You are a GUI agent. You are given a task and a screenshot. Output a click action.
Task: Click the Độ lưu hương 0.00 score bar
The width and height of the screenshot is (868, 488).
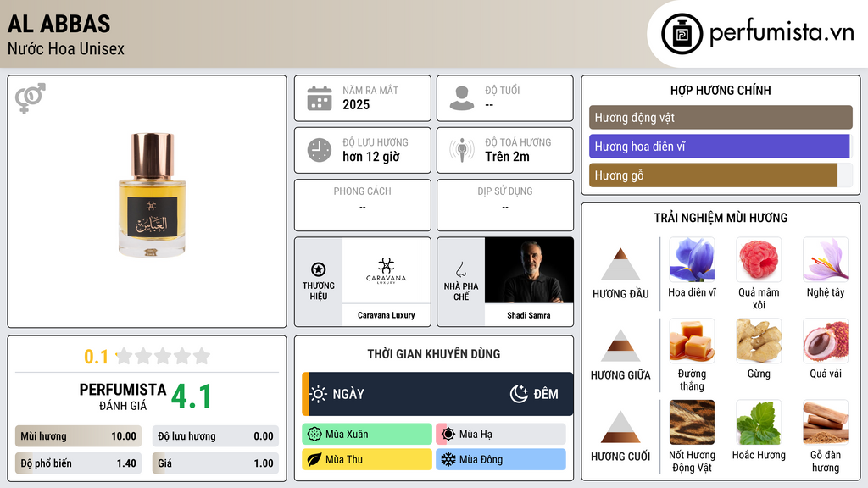pos(215,436)
